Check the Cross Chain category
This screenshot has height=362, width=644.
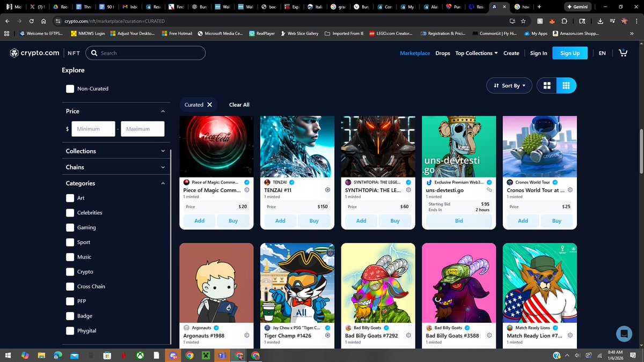[70, 286]
